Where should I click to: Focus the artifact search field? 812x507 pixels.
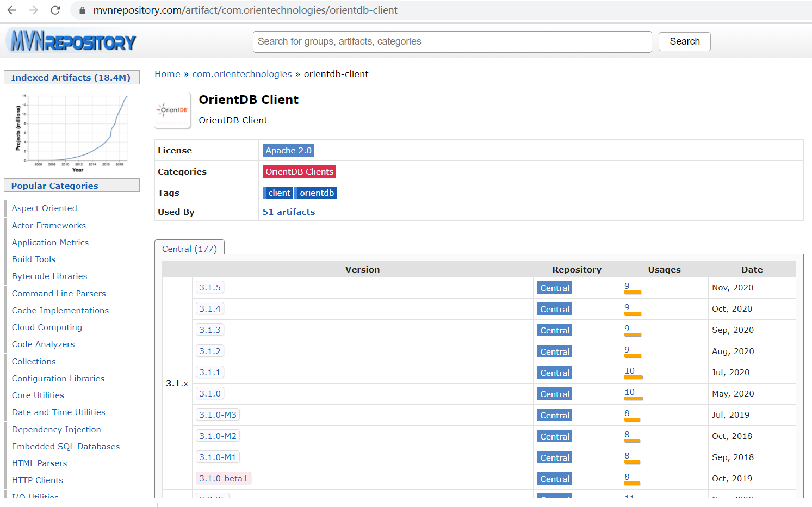click(x=452, y=41)
